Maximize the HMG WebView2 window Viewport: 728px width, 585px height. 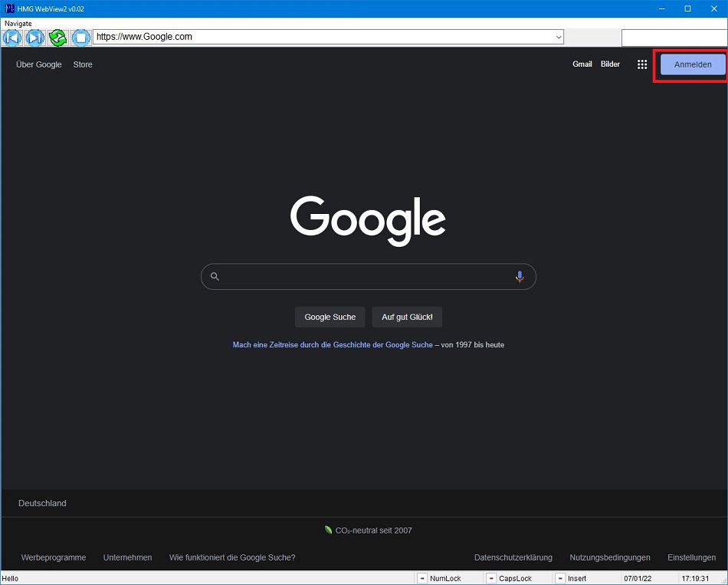tap(688, 9)
